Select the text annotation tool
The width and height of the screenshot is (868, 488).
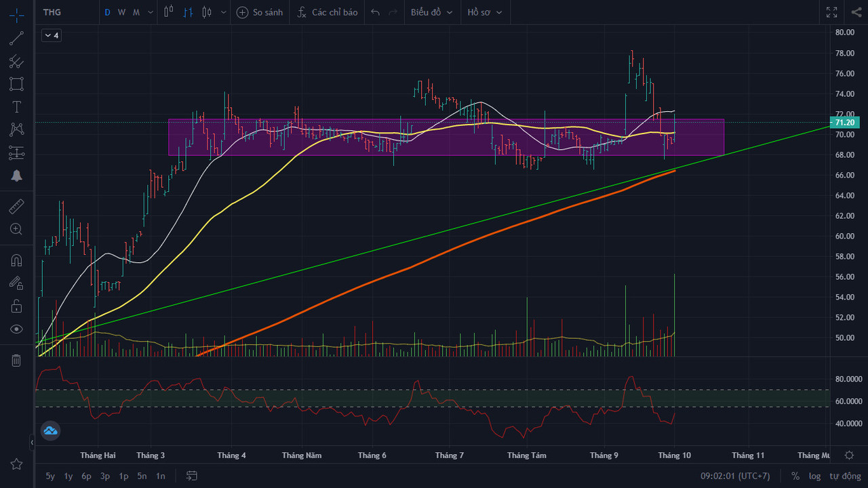pos(16,107)
